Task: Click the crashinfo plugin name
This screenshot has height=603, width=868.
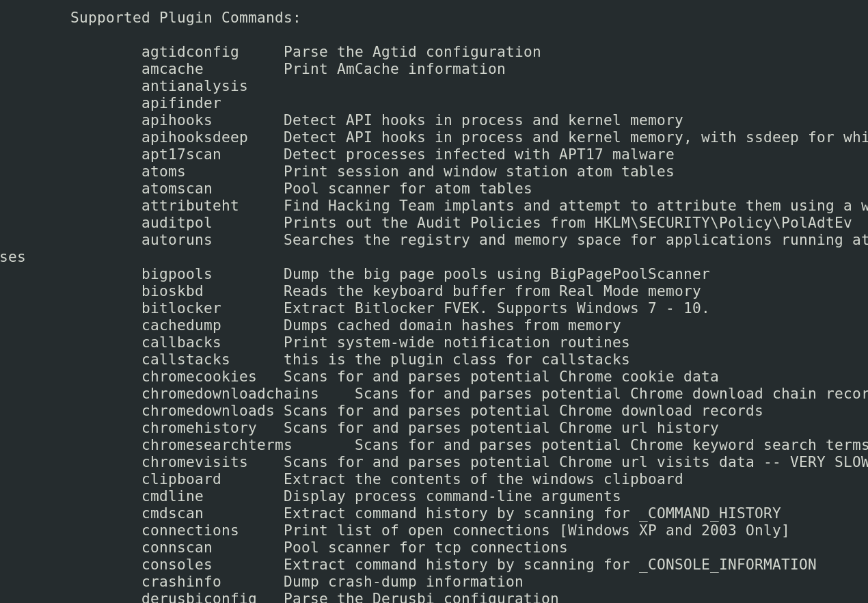Action: click(181, 582)
